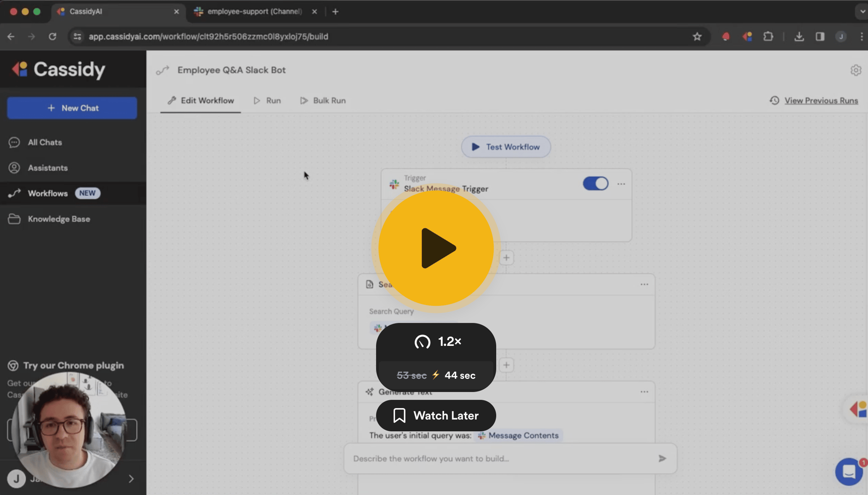Image resolution: width=868 pixels, height=495 pixels.
Task: Add a step below the Search card
Action: 506,365
